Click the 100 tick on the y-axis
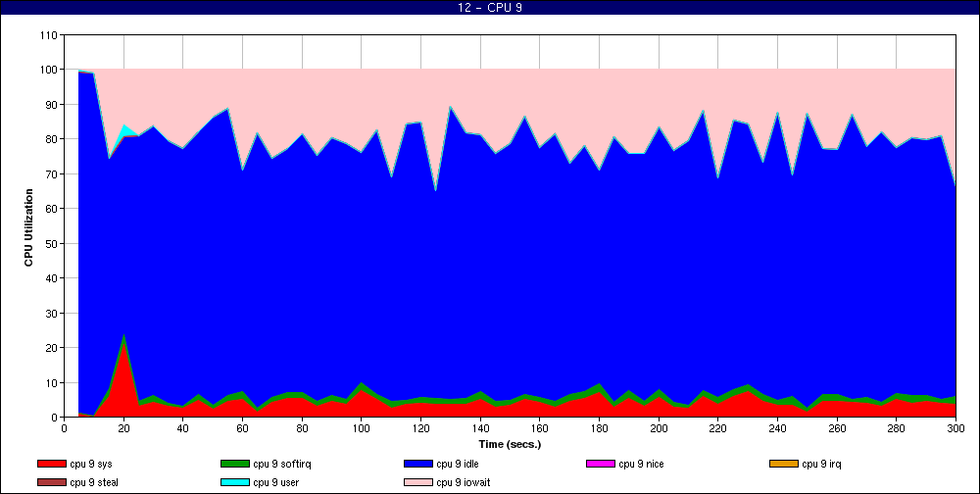Viewport: 980px width, 494px height. click(51, 70)
